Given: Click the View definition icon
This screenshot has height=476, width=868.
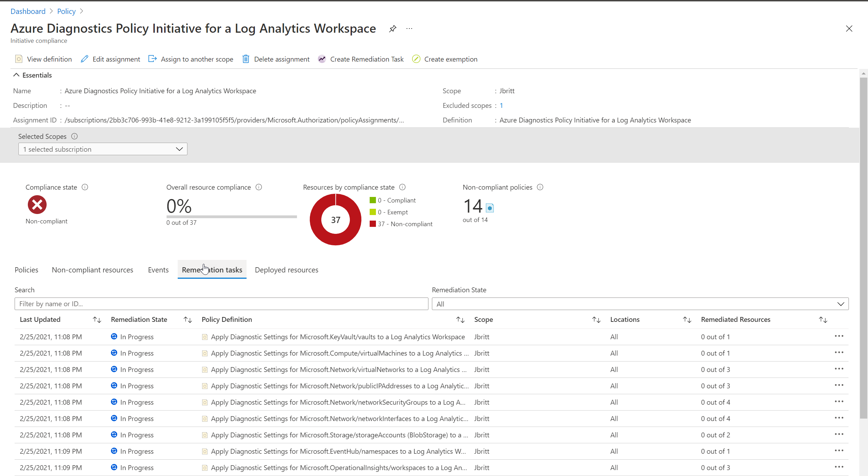Looking at the screenshot, I should point(19,59).
